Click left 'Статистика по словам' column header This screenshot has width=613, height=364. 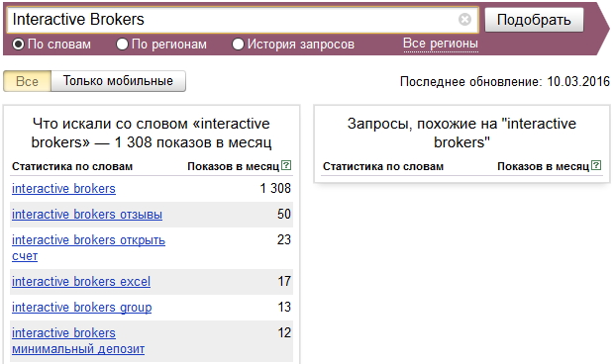pyautogui.click(x=72, y=166)
